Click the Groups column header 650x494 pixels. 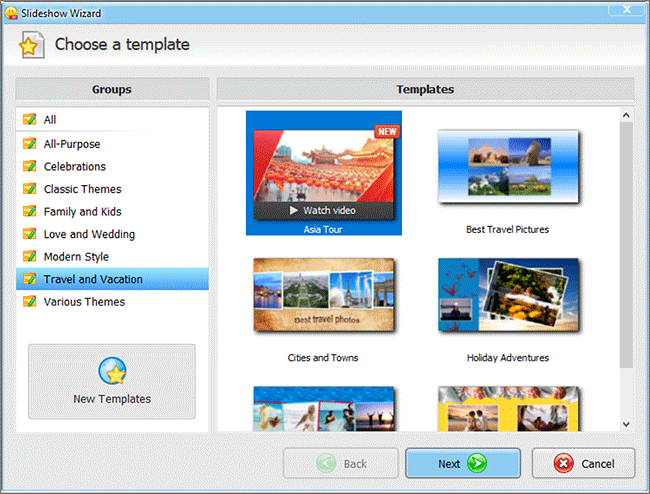(112, 89)
